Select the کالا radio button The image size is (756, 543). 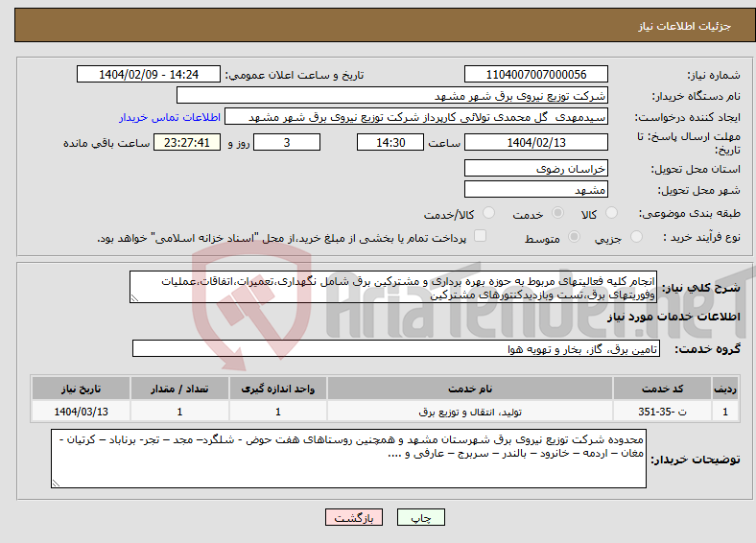point(611,213)
